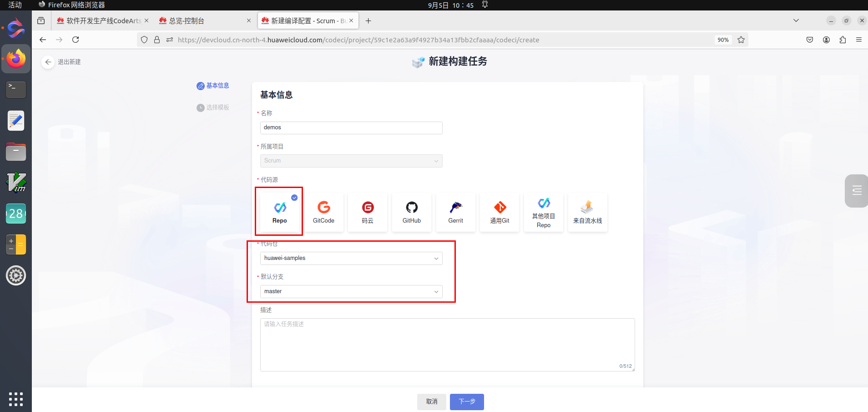
Task: Click the site security padlock icon
Action: (x=157, y=40)
